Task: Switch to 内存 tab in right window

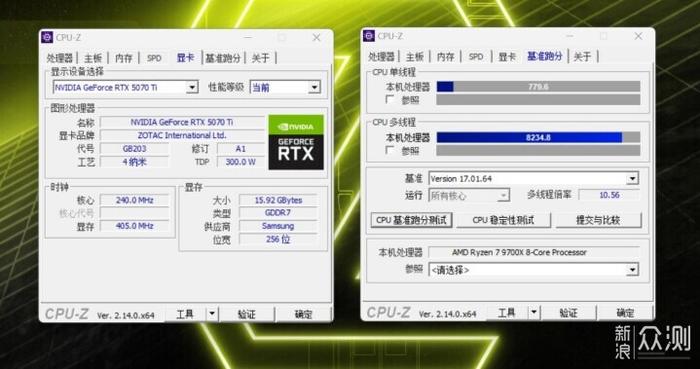Action: pos(446,57)
